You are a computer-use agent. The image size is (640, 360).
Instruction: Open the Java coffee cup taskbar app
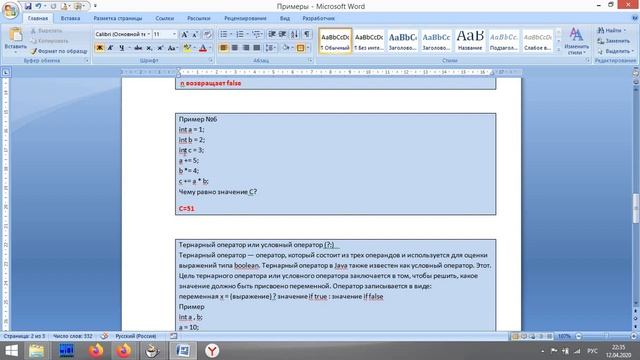pyautogui.click(x=152, y=351)
